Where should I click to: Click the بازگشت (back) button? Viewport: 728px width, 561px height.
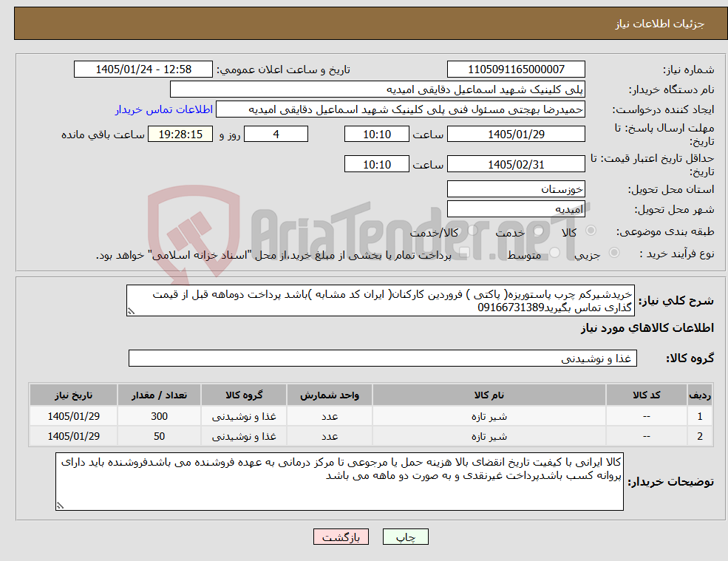pyautogui.click(x=341, y=537)
